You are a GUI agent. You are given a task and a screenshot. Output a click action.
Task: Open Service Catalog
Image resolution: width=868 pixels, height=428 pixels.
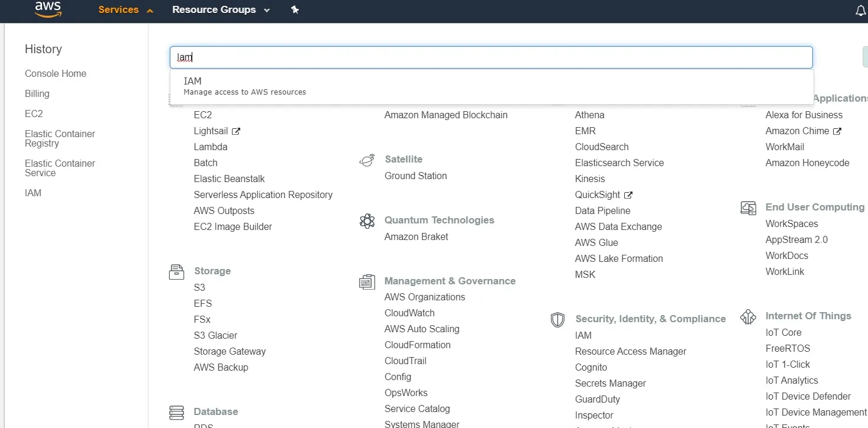pyautogui.click(x=417, y=408)
